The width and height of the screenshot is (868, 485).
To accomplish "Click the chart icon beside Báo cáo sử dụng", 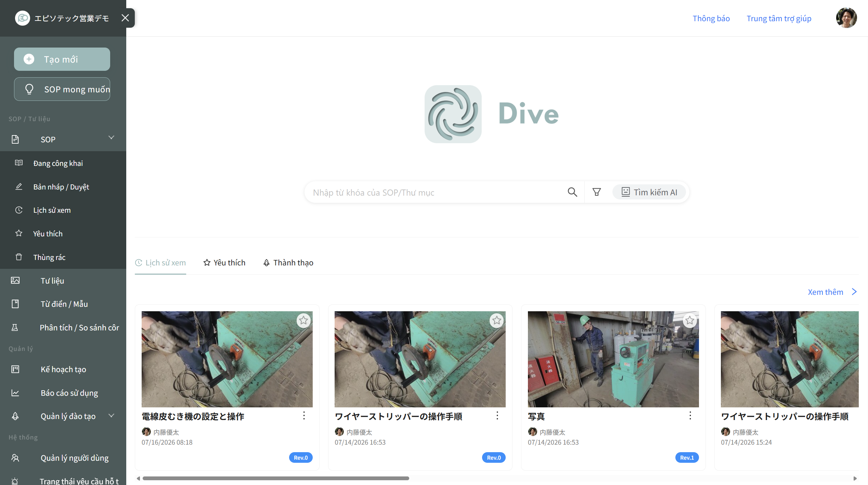I will coord(15,393).
